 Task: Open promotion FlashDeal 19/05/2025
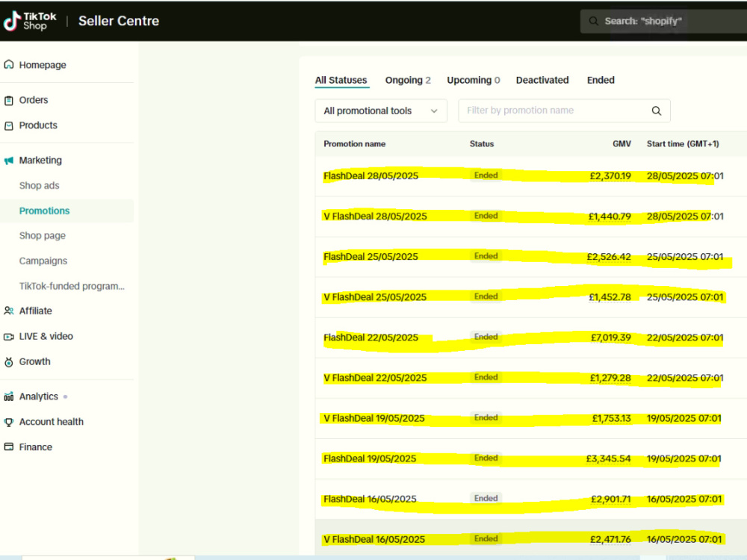(370, 458)
